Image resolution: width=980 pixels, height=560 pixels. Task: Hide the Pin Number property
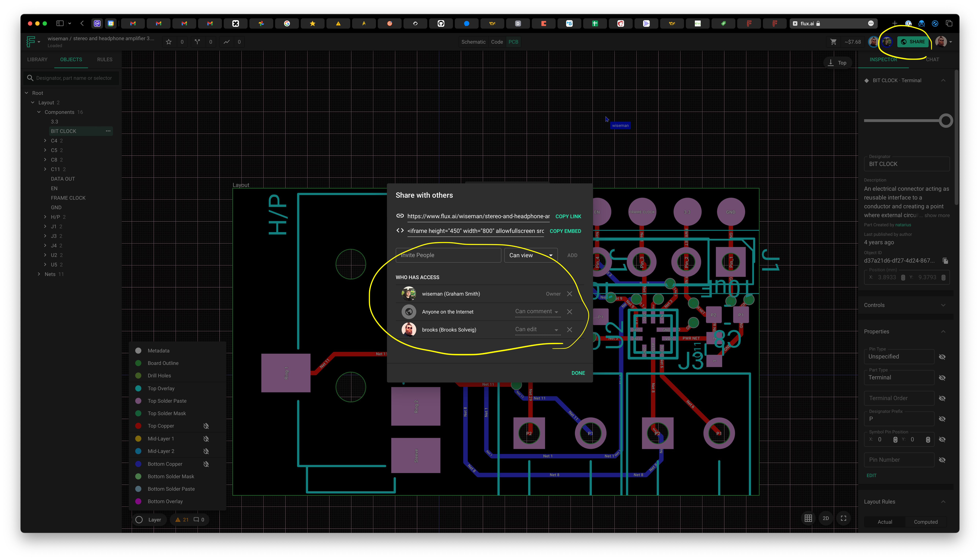[x=942, y=460]
